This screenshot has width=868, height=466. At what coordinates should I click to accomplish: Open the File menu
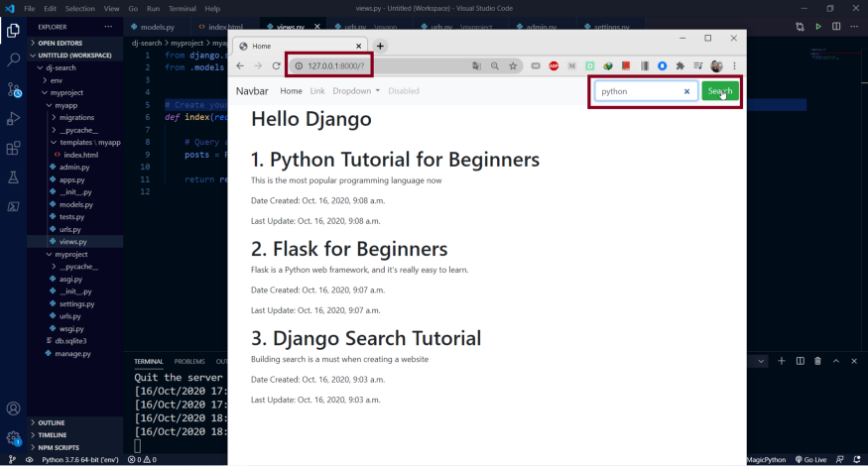coord(30,8)
